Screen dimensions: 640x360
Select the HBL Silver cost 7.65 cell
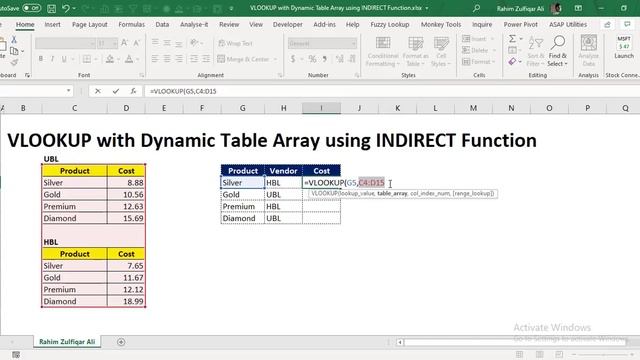(126, 266)
